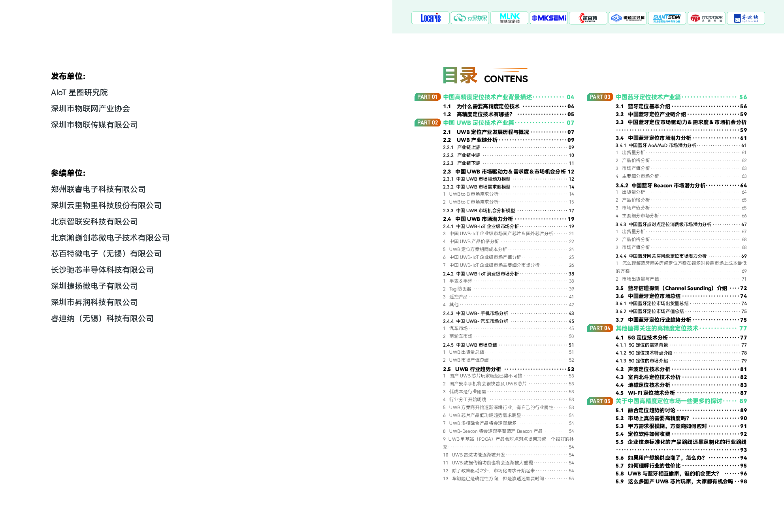Click the PART 05 badge
The image size is (784, 532).
[600, 401]
